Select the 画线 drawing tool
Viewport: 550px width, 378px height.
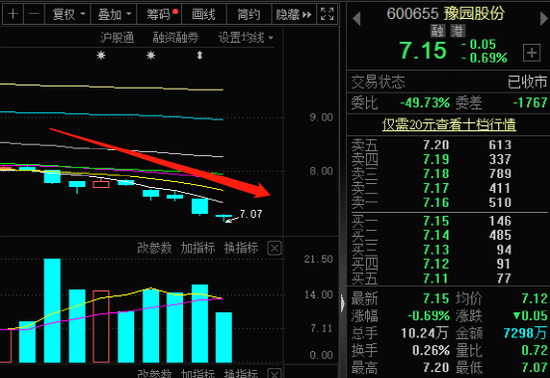tap(204, 14)
